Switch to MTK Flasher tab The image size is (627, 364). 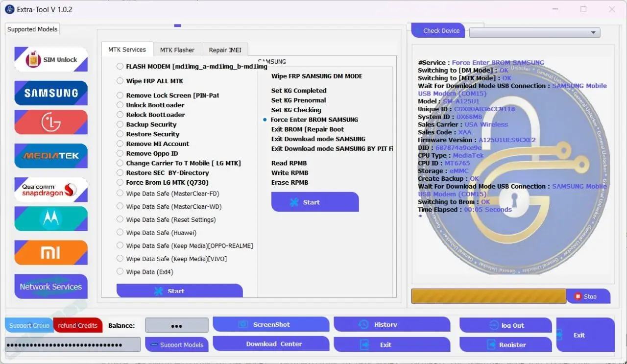[177, 50]
